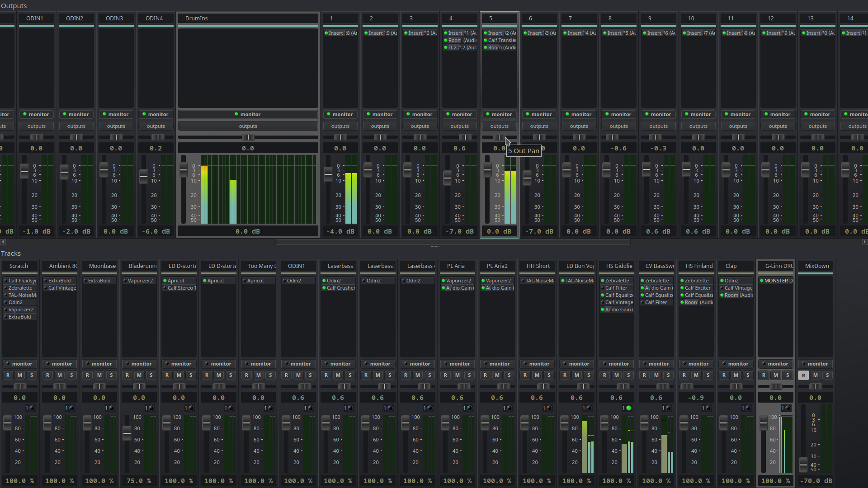Click the volume fader handle on Bladerunner strip
The image size is (868, 488).
[127, 433]
